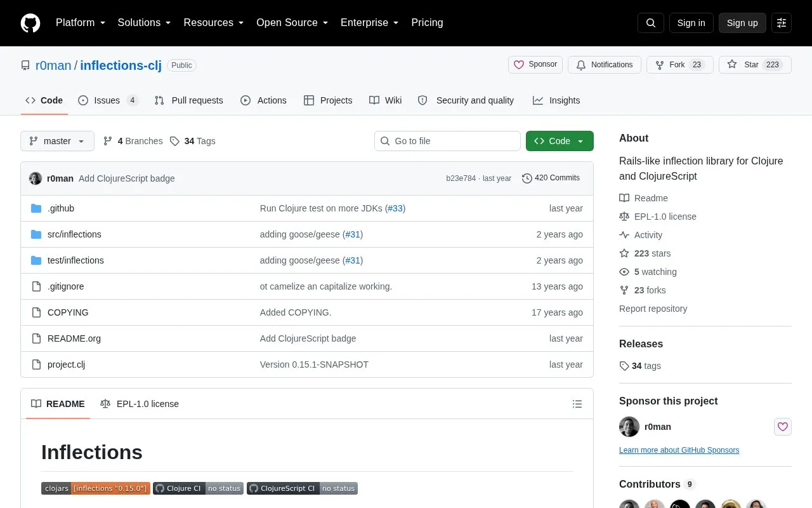Image resolution: width=812 pixels, height=508 pixels.
Task: Expand the Solutions menu
Action: [x=145, y=23]
